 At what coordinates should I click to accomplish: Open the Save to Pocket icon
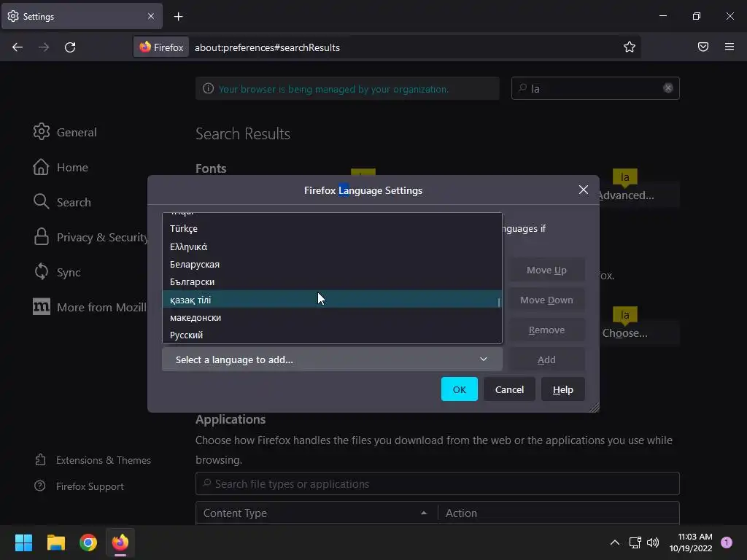(x=703, y=47)
